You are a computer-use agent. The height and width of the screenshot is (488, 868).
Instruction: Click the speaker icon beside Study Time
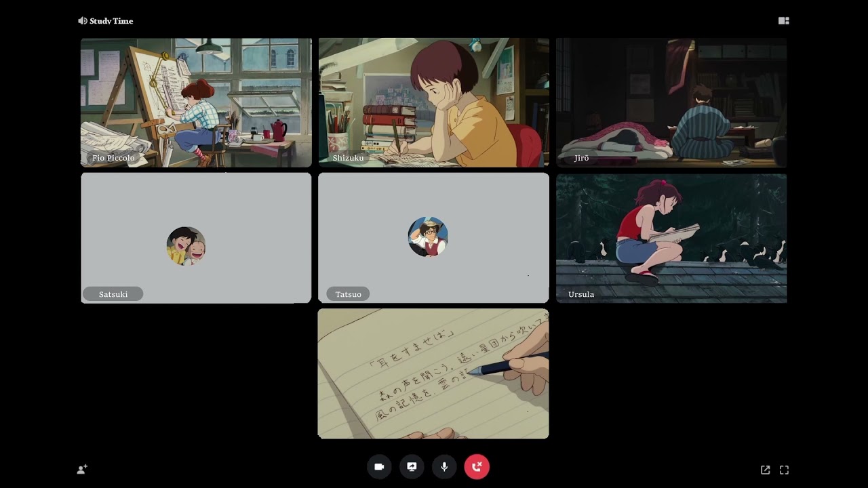[x=82, y=21]
